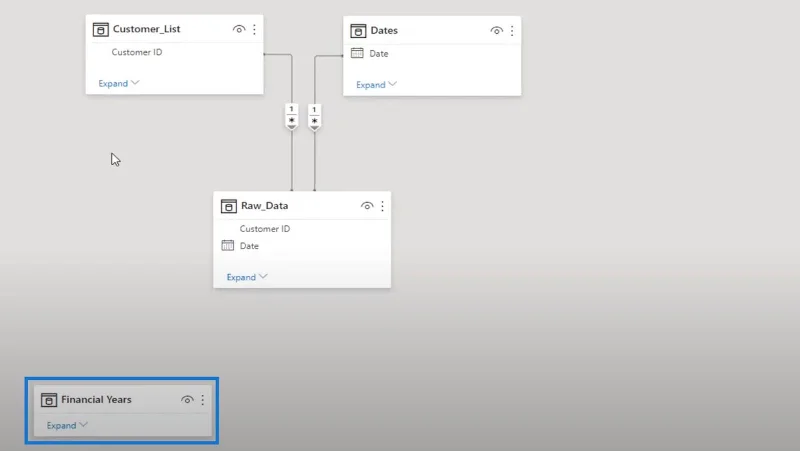
Task: Expand the Financial Years table fields
Action: click(x=67, y=425)
